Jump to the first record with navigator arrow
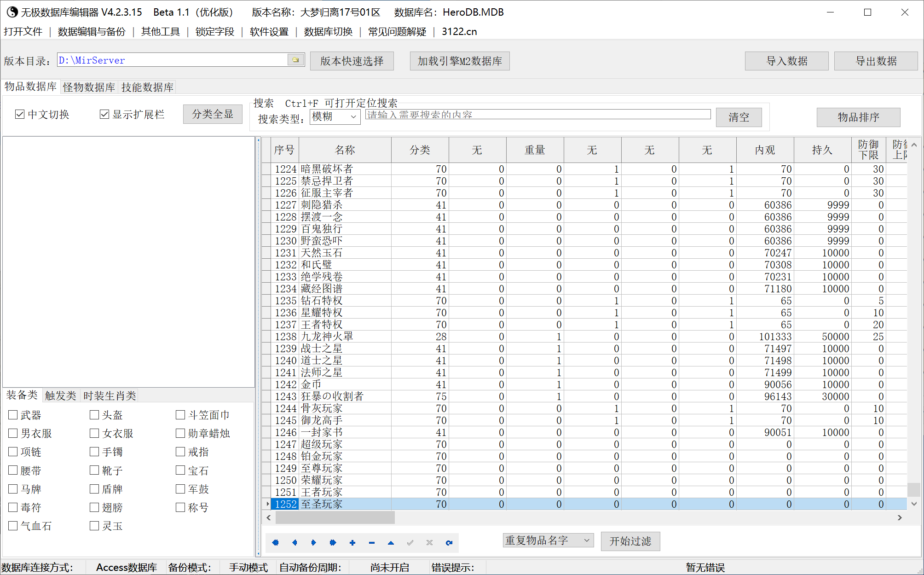The height and width of the screenshot is (575, 924). pyautogui.click(x=275, y=543)
